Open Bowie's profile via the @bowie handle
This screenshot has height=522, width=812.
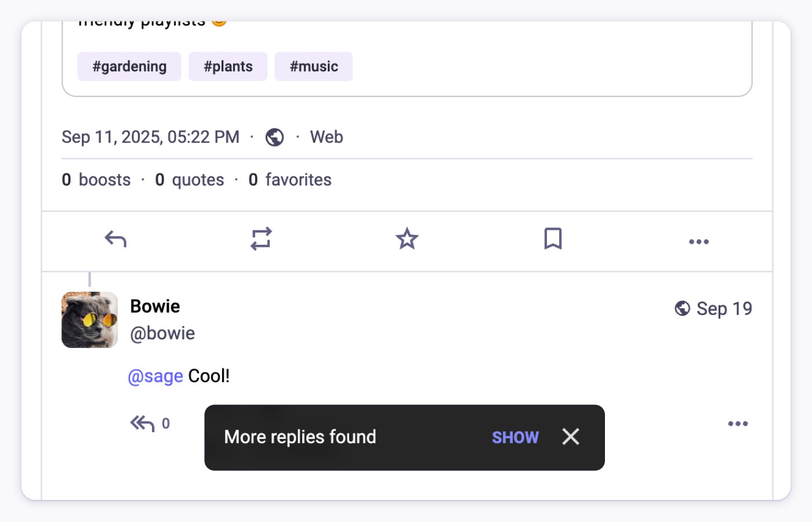click(162, 333)
